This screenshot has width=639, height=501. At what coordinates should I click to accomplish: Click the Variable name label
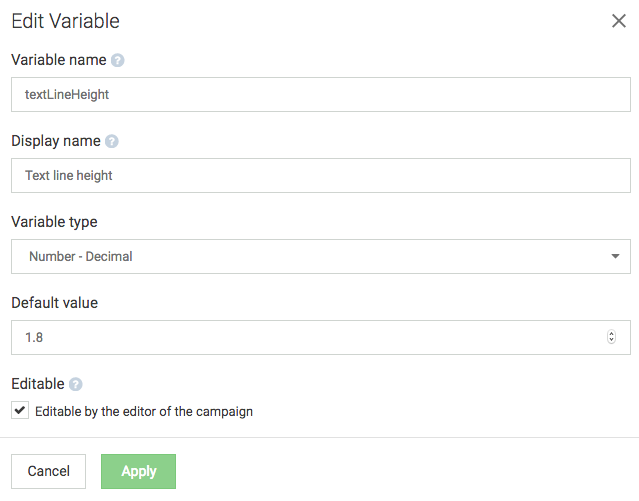58,60
